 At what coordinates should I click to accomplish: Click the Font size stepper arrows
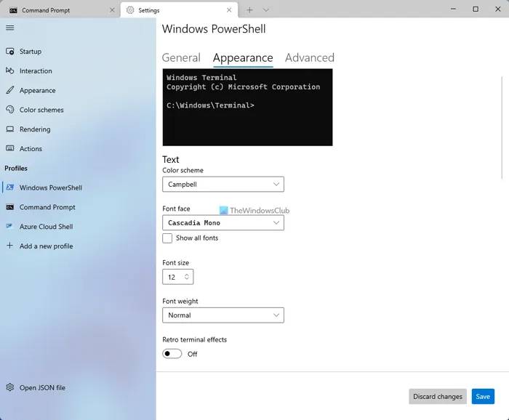pos(187,277)
